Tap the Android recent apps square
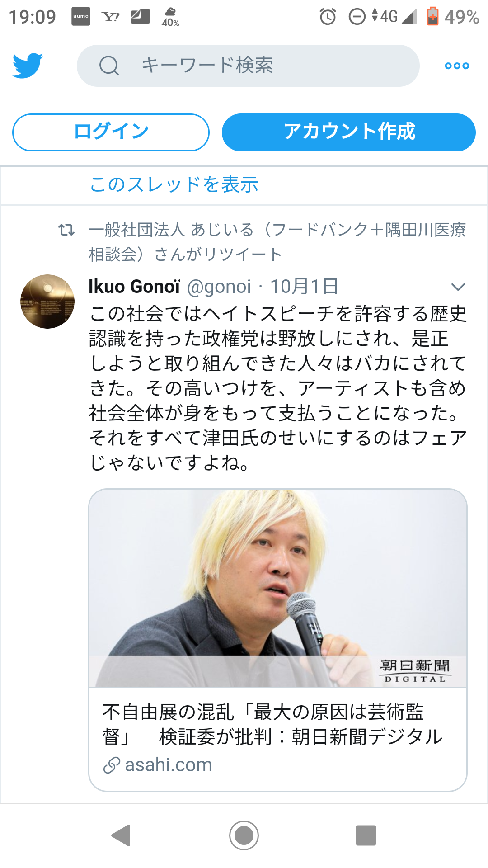The height and width of the screenshot is (868, 488). point(366,835)
